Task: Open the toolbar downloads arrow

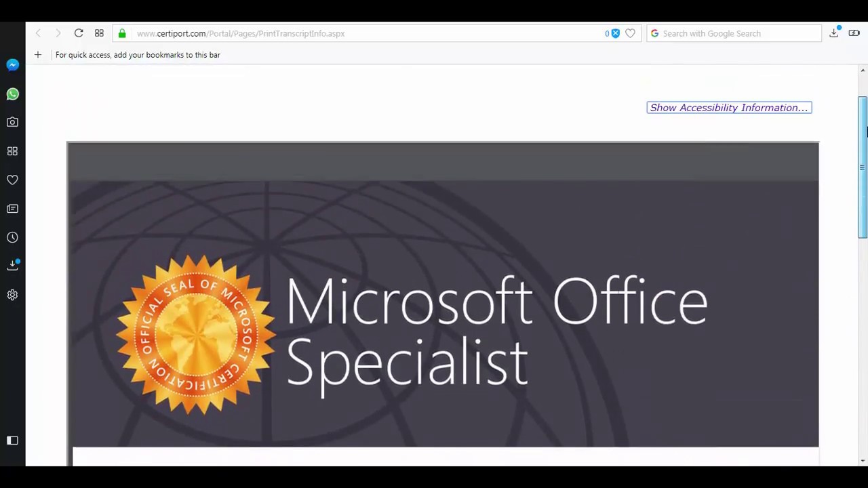Action: tap(834, 33)
